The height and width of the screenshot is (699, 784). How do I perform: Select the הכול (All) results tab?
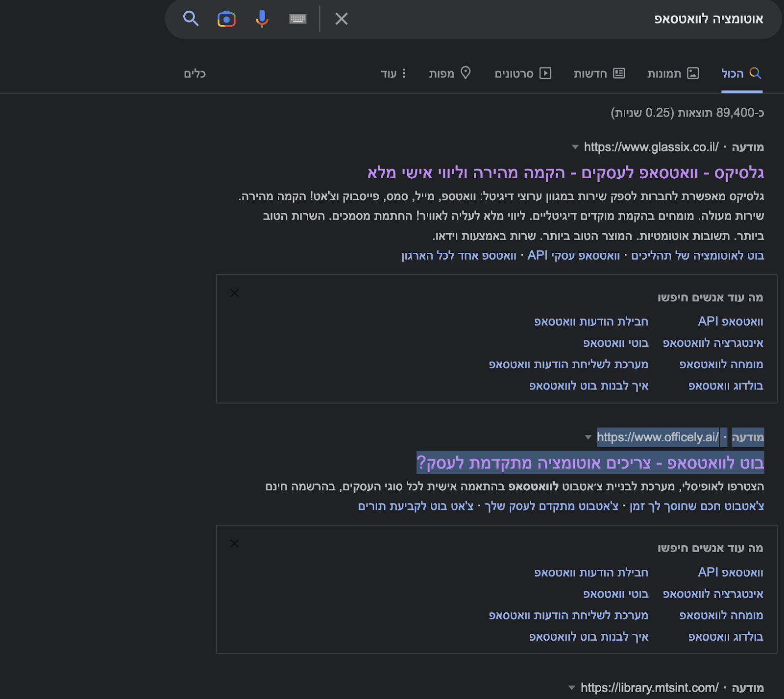click(741, 73)
